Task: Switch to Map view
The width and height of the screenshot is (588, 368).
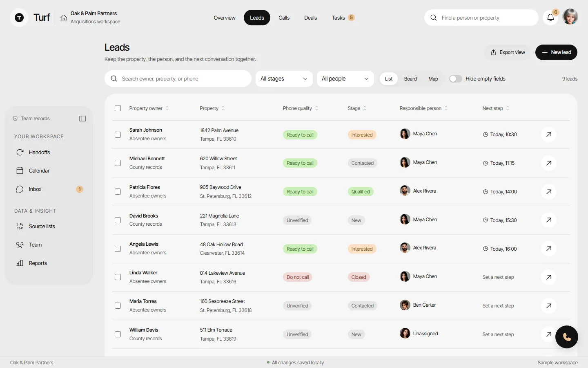Action: coord(433,79)
